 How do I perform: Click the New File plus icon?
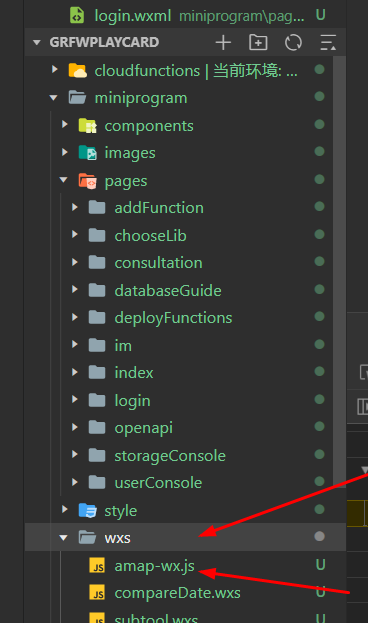point(223,43)
